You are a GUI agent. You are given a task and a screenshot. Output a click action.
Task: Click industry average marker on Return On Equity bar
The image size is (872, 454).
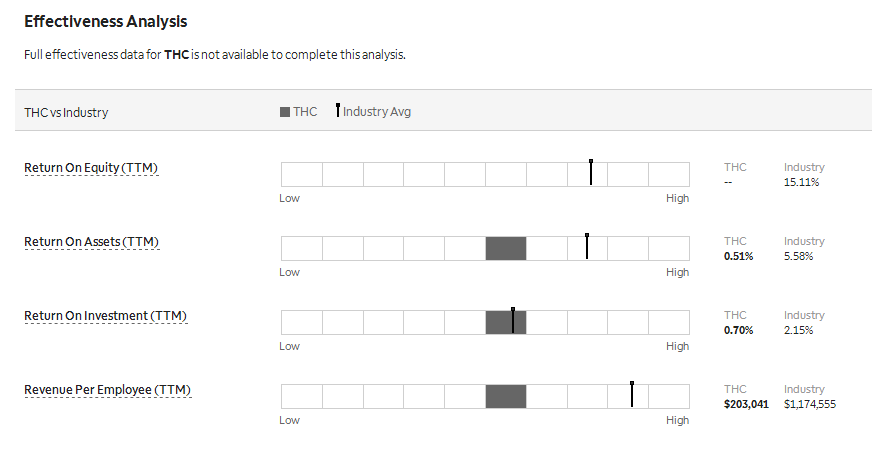click(591, 172)
